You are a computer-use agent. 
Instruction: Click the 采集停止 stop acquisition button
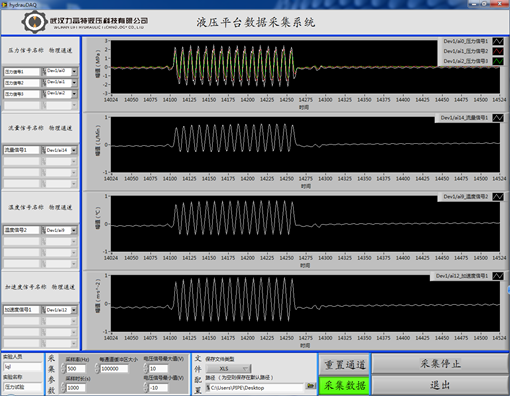pos(440,364)
